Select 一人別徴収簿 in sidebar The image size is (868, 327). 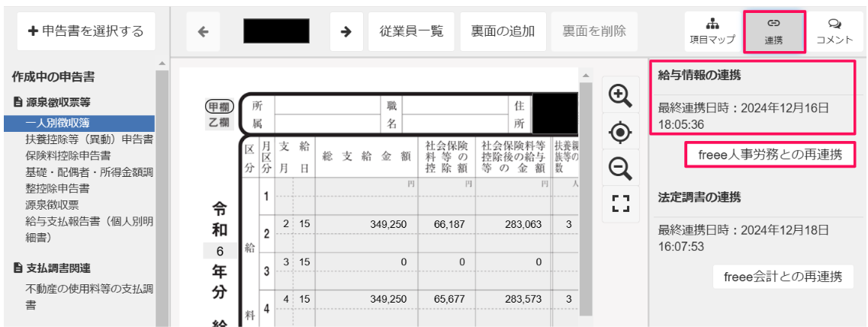point(80,123)
